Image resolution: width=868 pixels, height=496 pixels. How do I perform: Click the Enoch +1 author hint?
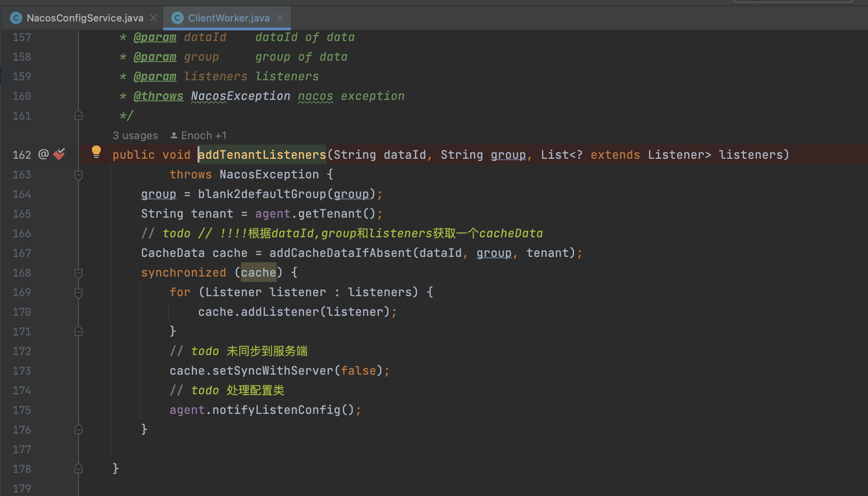(x=199, y=135)
